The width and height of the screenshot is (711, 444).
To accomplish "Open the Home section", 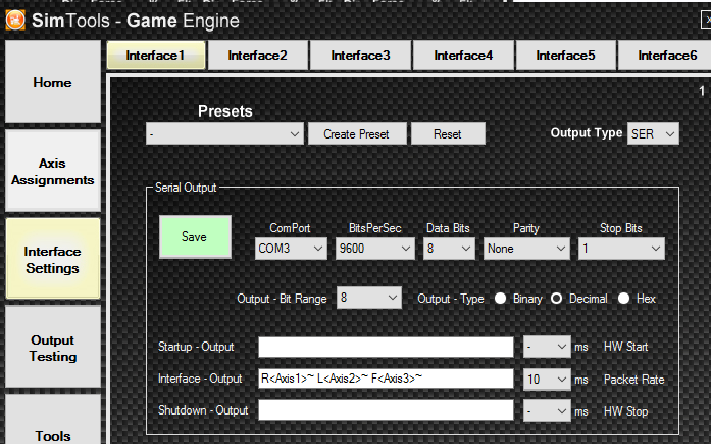I will pos(53,82).
